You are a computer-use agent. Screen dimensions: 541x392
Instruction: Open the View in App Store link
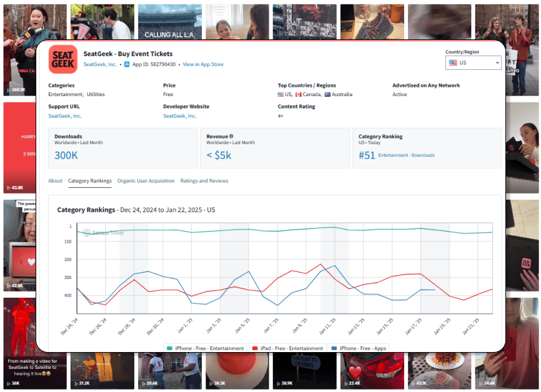[202, 64]
